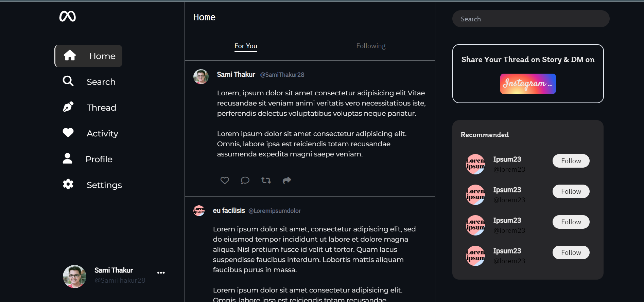Click the Search input field
The height and width of the screenshot is (302, 644).
(x=530, y=19)
